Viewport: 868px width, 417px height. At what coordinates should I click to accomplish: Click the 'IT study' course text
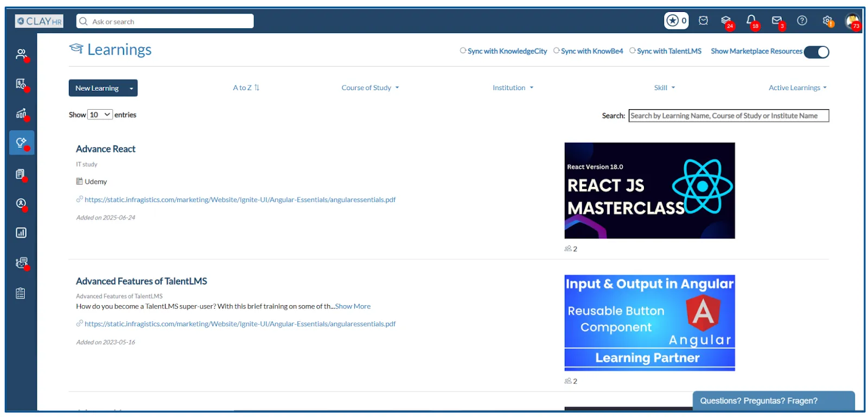(86, 165)
